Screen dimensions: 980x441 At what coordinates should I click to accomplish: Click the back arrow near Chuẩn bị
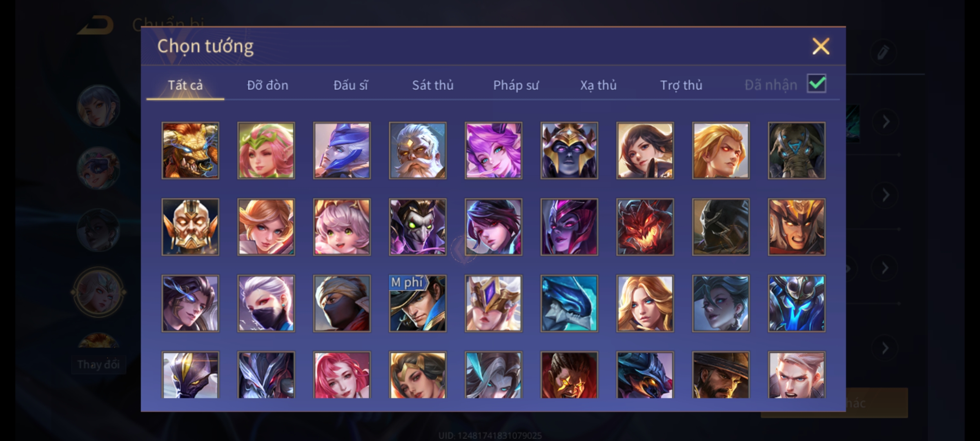tap(96, 25)
